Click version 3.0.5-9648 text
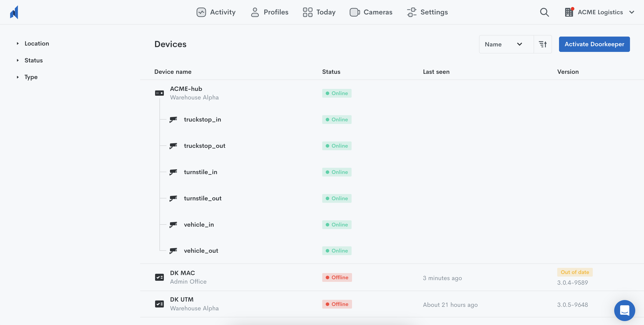Screen dimensions: 644x325 coord(572,304)
